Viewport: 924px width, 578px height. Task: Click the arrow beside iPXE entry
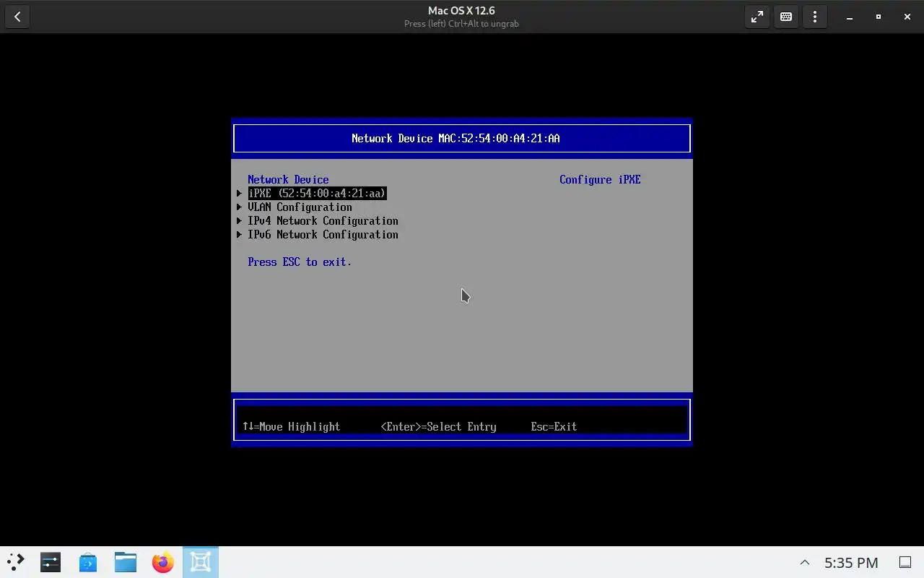(239, 194)
